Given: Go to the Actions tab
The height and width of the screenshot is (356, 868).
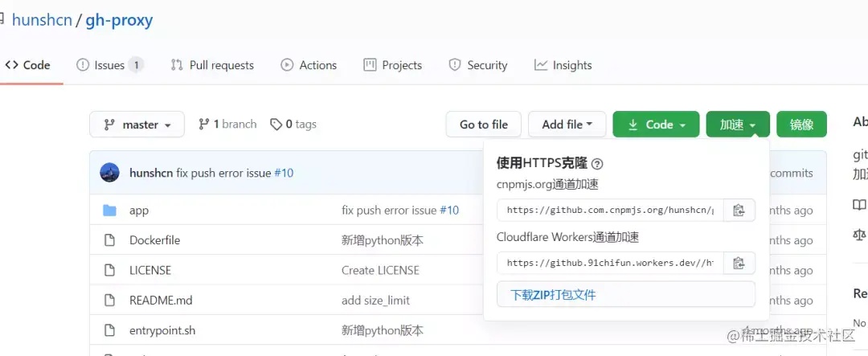Looking at the screenshot, I should tap(309, 65).
